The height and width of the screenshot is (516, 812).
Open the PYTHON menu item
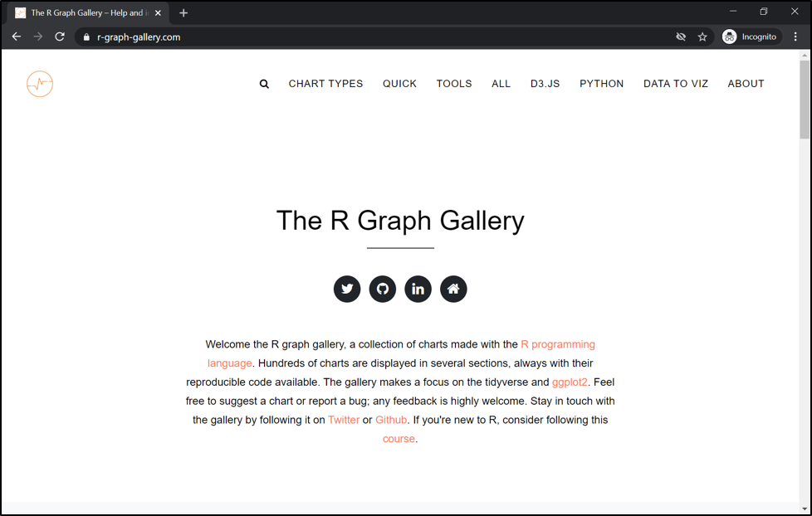pyautogui.click(x=602, y=84)
